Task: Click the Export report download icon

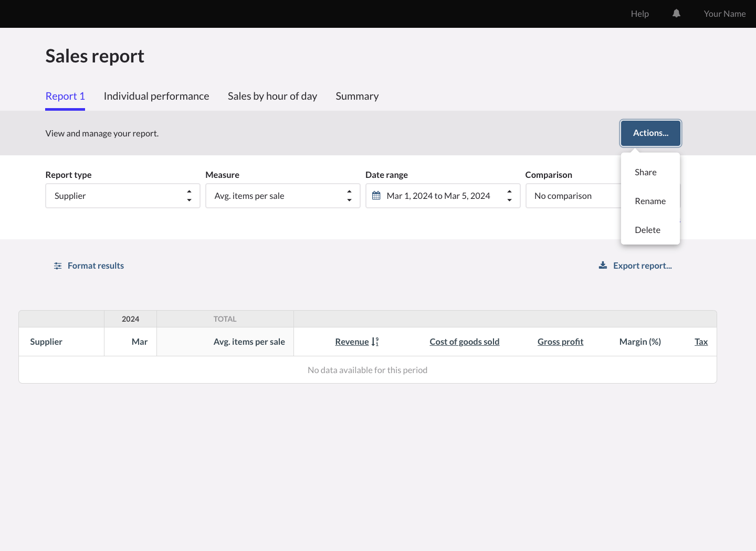Action: click(x=603, y=266)
